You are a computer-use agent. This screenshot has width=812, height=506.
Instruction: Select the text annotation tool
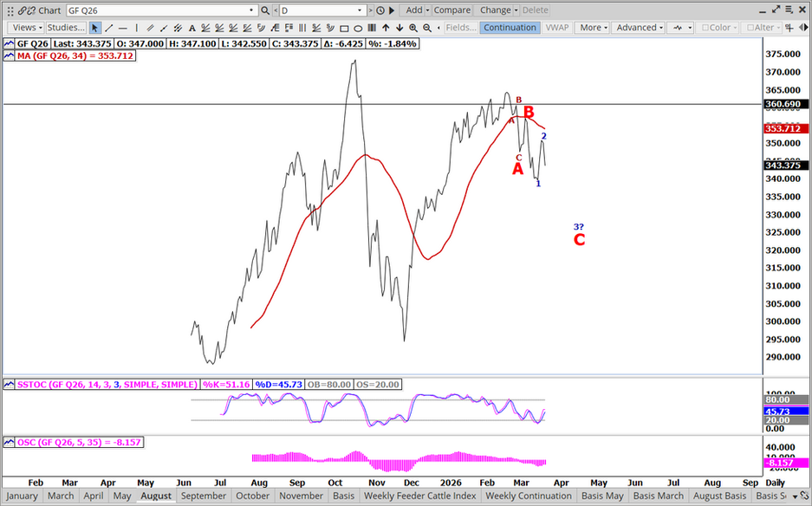[192, 28]
